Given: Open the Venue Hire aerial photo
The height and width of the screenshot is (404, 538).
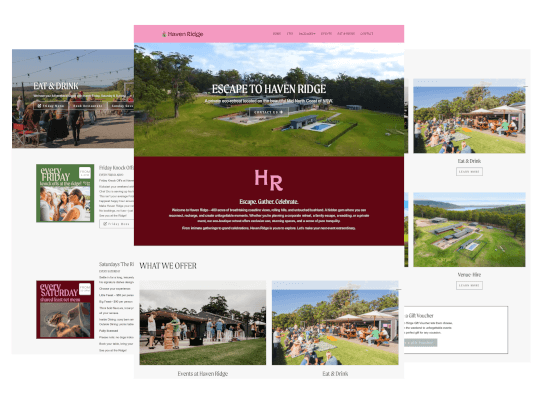Looking at the screenshot, I should [x=469, y=230].
